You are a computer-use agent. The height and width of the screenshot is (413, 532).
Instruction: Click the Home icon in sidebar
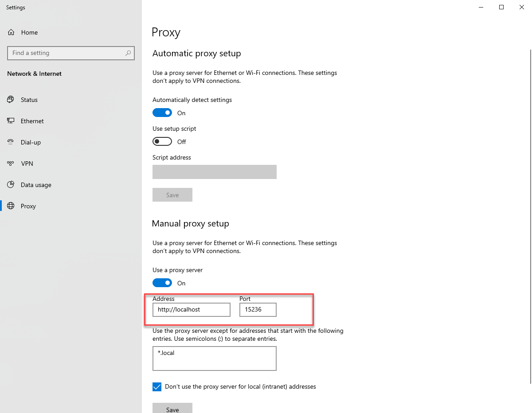tap(11, 32)
